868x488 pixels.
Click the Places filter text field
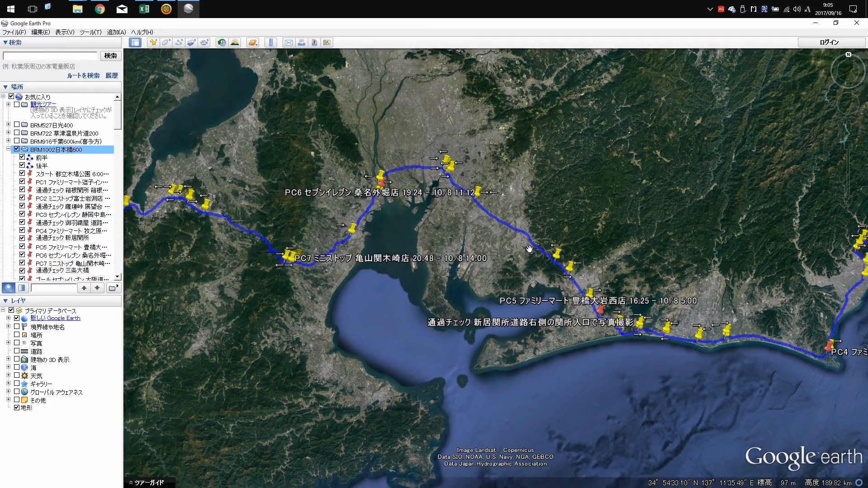(x=54, y=288)
